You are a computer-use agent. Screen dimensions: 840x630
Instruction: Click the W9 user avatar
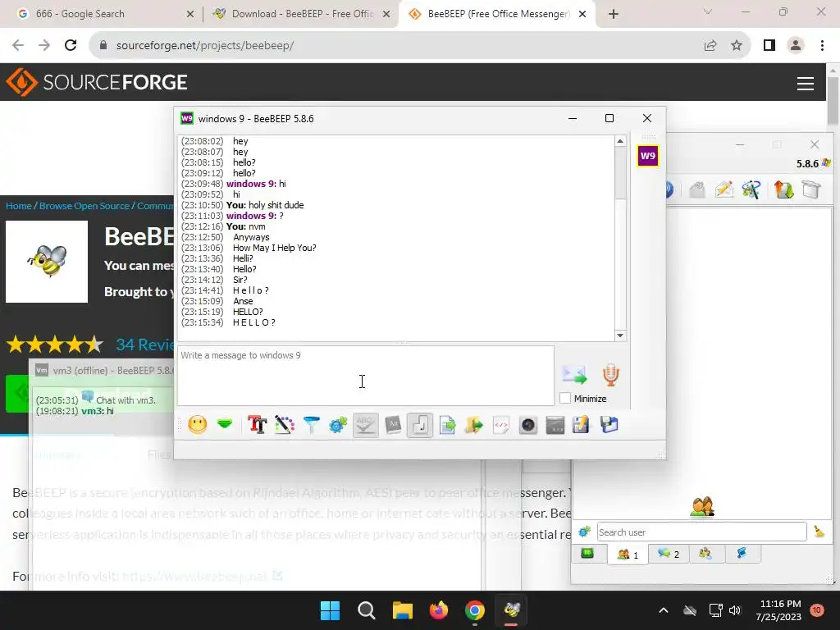648,156
